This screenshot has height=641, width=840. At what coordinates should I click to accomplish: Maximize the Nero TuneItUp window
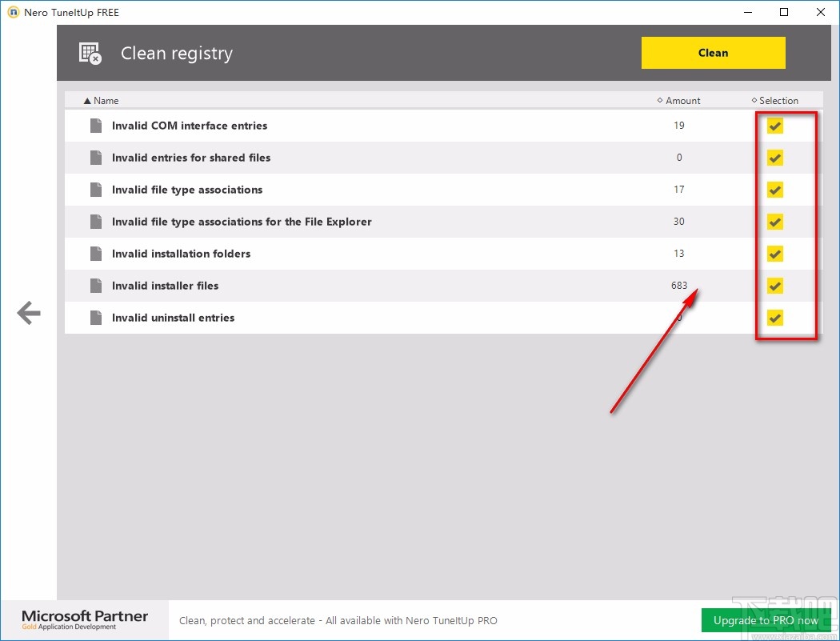pyautogui.click(x=784, y=12)
